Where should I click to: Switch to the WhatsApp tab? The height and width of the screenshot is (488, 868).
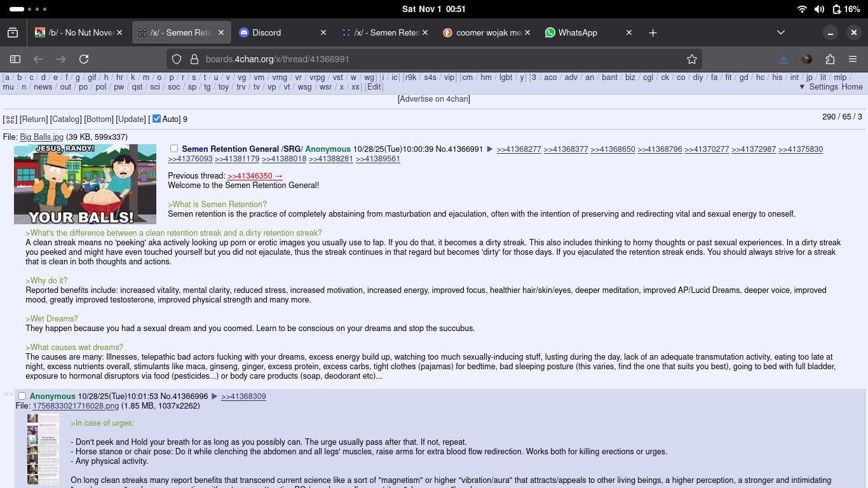click(577, 32)
